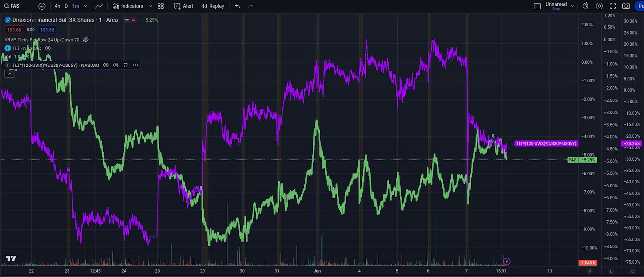Click the 12:45 time axis label

point(95,271)
